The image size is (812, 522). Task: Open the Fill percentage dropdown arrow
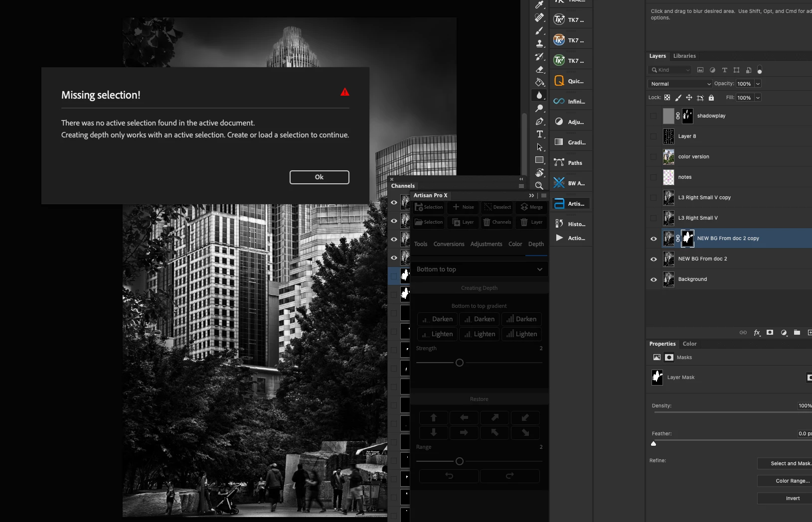pyautogui.click(x=758, y=98)
